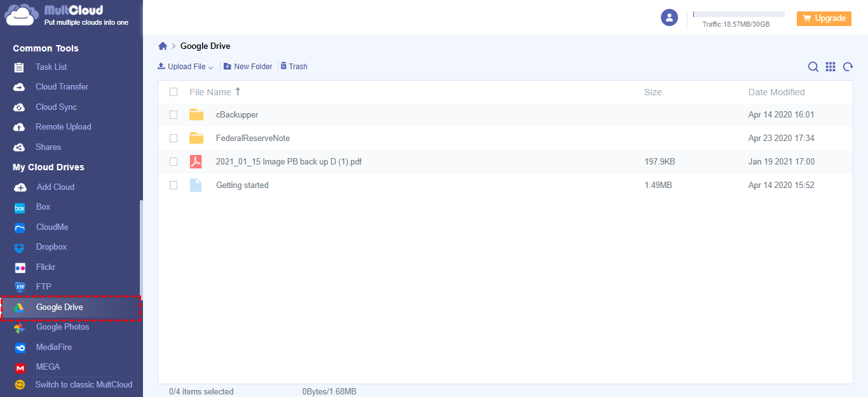The width and height of the screenshot is (868, 397).
Task: Click the Remote Upload icon
Action: (20, 127)
